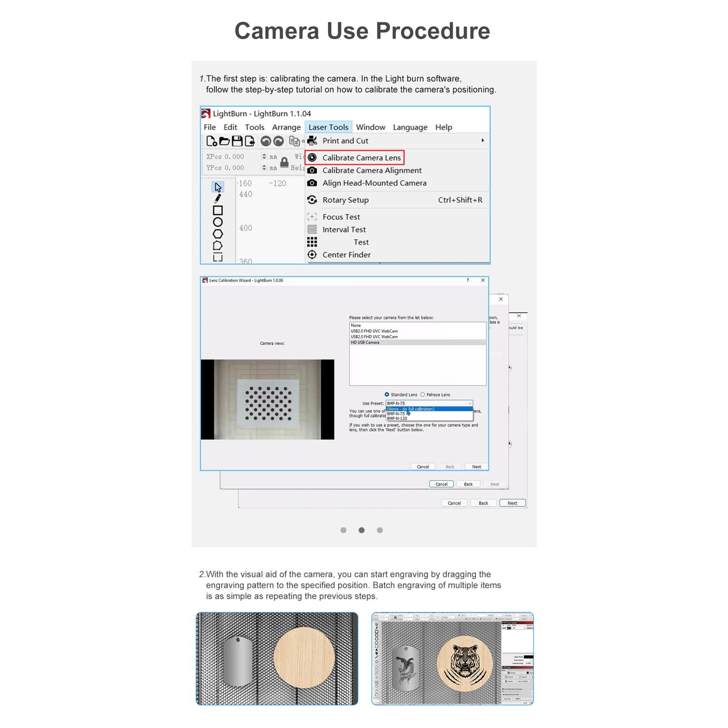Open the Help menu
The image size is (728, 728).
(444, 127)
